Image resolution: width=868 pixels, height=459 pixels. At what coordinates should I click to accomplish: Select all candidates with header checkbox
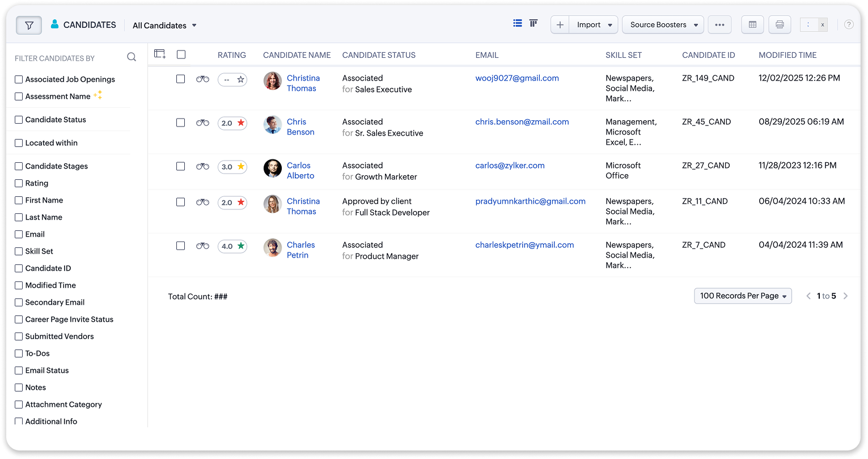click(181, 54)
